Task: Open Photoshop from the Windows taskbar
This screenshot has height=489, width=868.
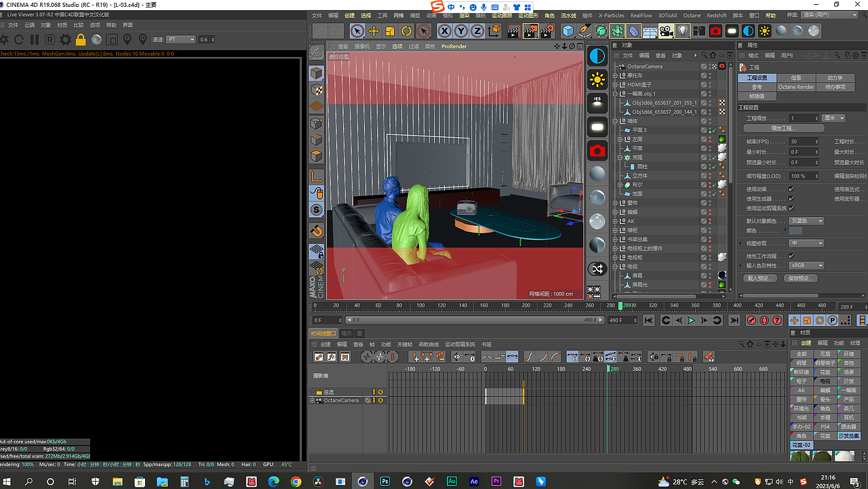Action: [x=384, y=482]
